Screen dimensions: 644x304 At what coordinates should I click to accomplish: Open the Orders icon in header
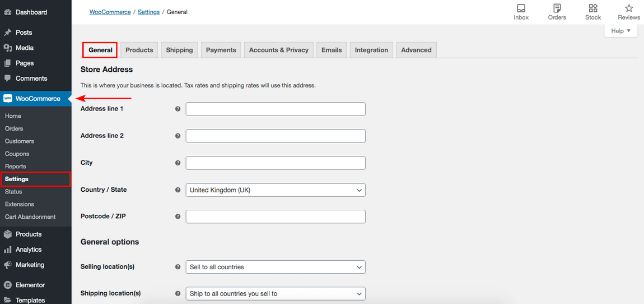click(x=557, y=8)
